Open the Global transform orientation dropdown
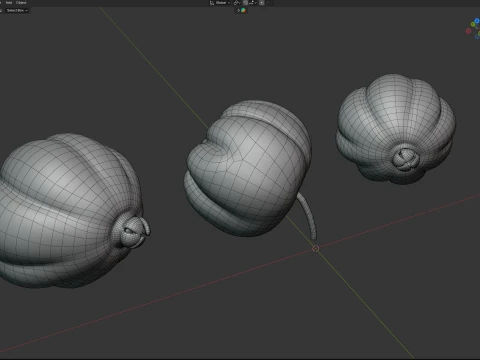 pyautogui.click(x=220, y=3)
